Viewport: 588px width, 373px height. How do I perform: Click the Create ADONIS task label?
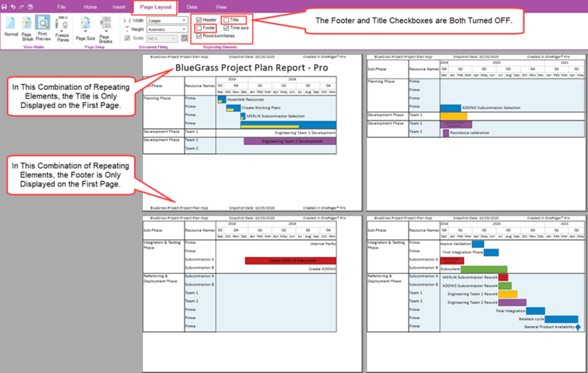click(x=322, y=269)
